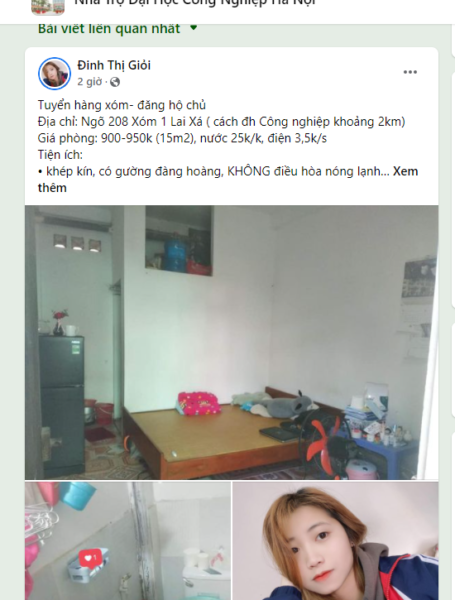The image size is (455, 600).
Task: Click the heart reaction badge on bathroom photo
Action: tap(91, 558)
